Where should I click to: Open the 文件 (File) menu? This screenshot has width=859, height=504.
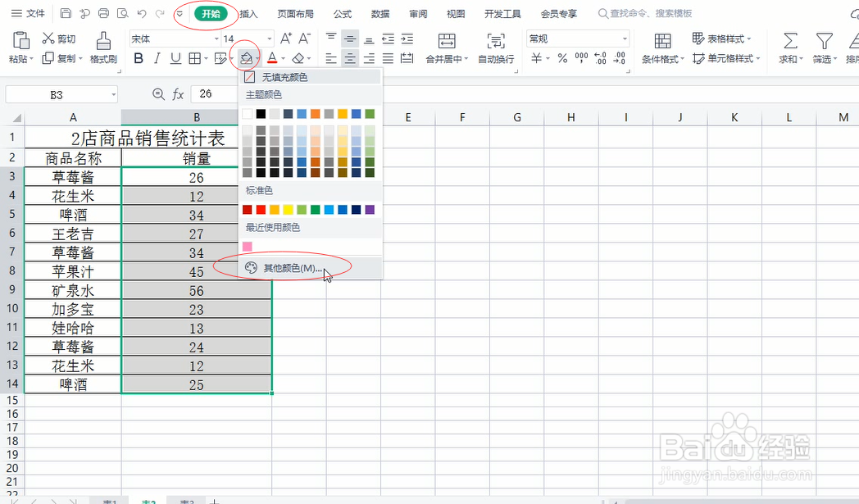[29, 13]
